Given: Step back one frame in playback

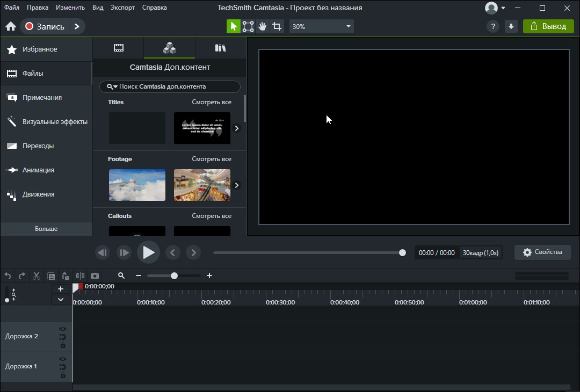Looking at the screenshot, I should 103,252.
